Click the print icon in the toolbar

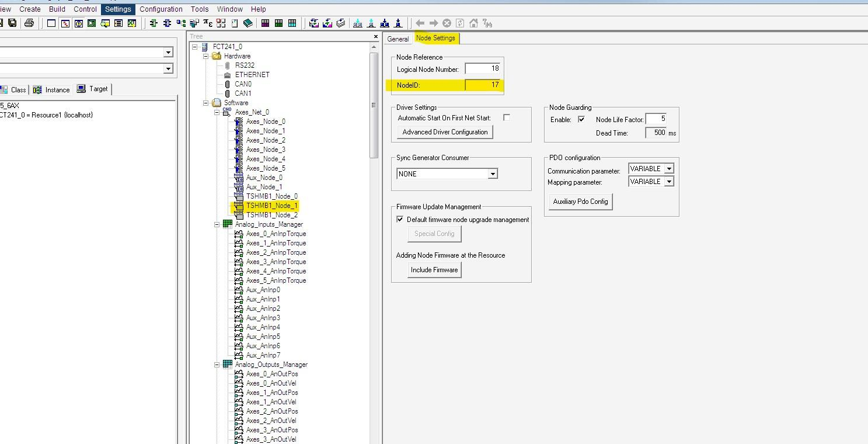tap(29, 23)
